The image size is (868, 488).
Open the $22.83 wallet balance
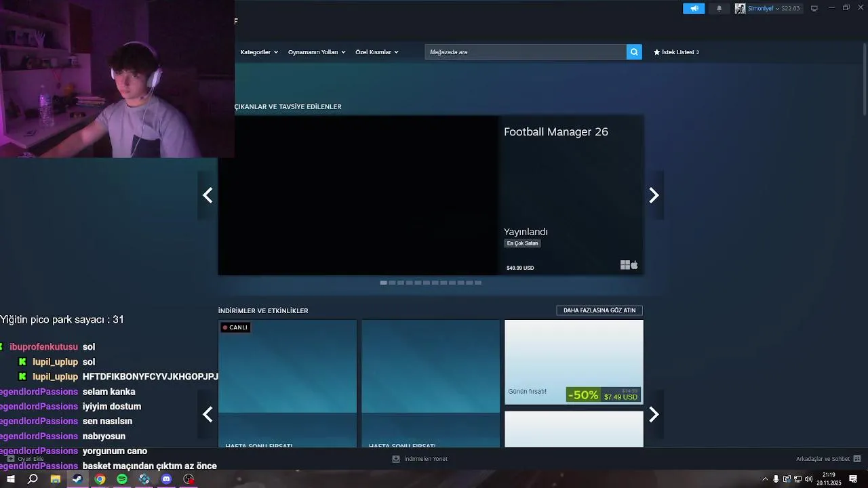(x=791, y=8)
